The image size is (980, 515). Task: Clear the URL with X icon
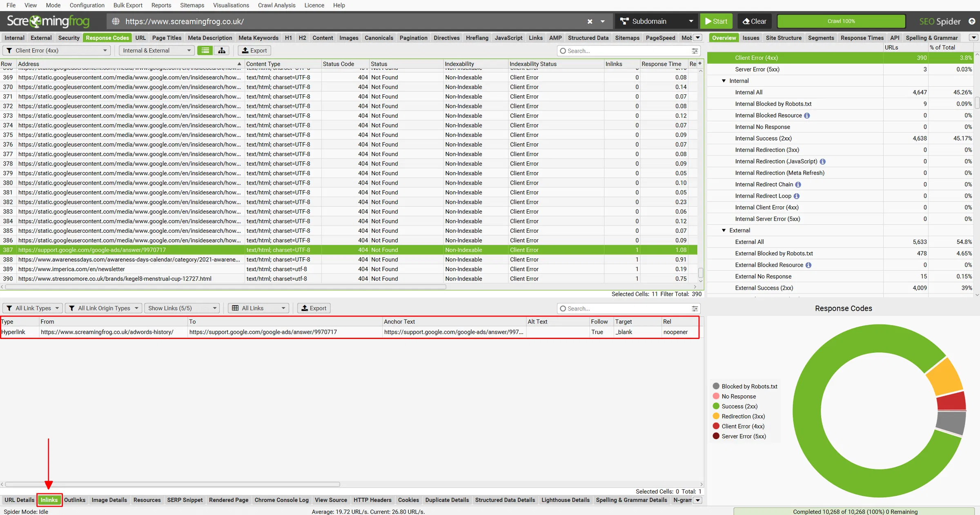coord(590,22)
